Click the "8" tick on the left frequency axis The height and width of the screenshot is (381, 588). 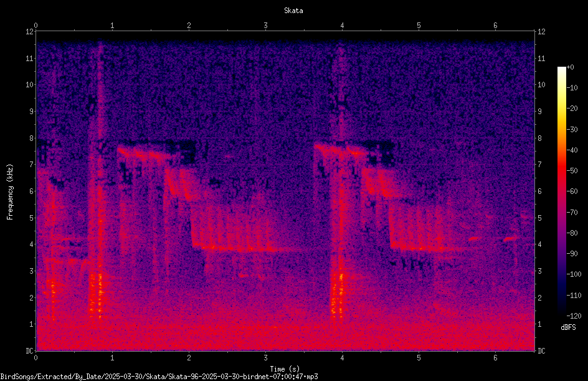pyautogui.click(x=31, y=138)
